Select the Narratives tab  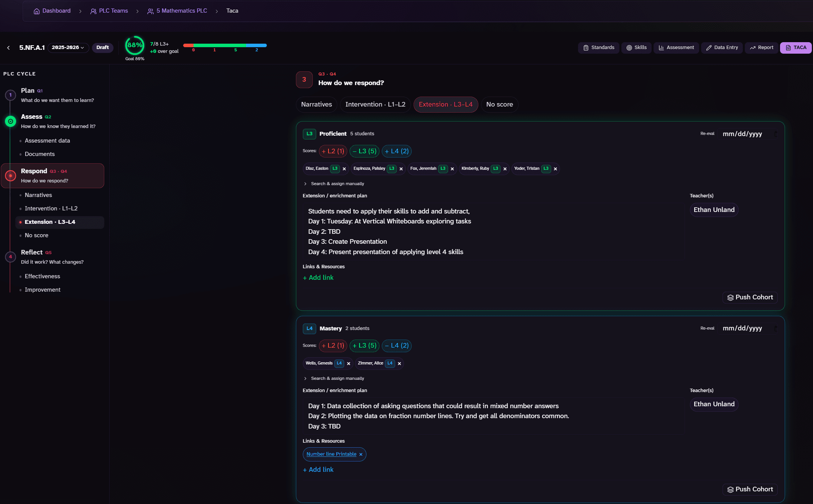317,105
